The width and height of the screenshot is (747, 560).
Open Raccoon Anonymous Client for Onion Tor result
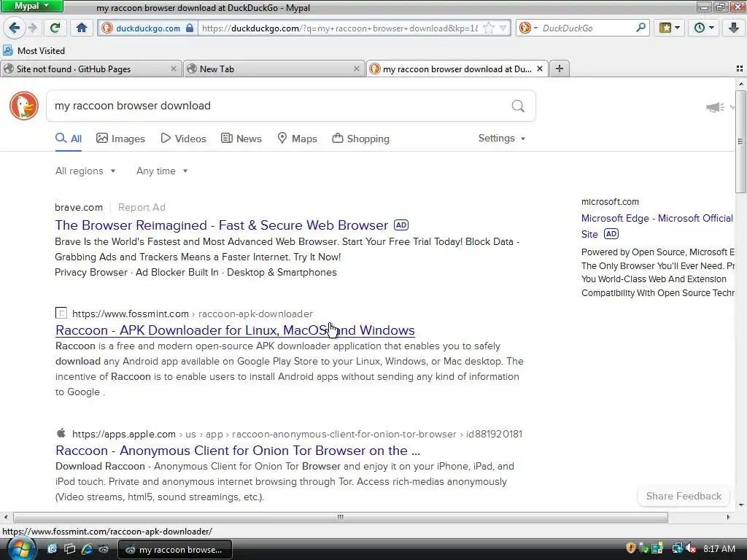click(x=238, y=451)
